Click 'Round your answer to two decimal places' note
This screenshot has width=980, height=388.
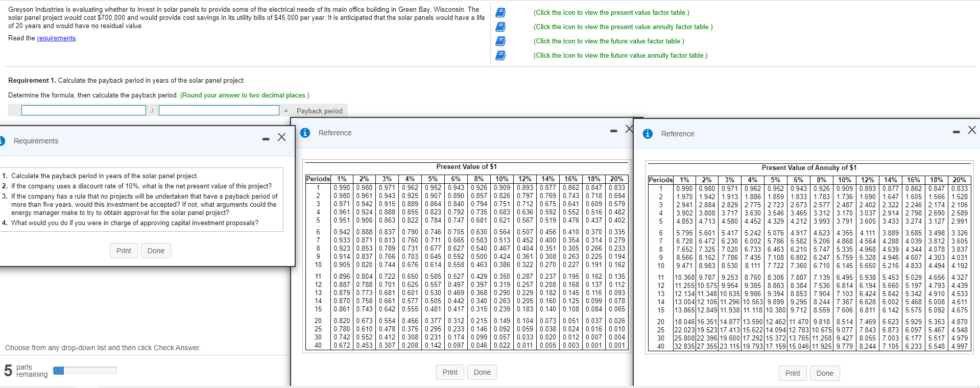(245, 95)
